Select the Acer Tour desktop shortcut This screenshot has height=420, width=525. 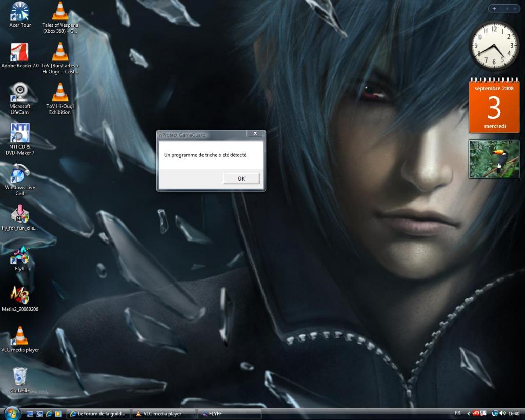click(x=20, y=15)
